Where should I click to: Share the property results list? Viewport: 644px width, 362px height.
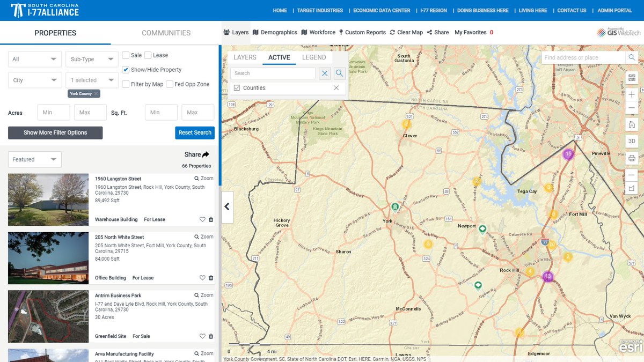coord(197,154)
